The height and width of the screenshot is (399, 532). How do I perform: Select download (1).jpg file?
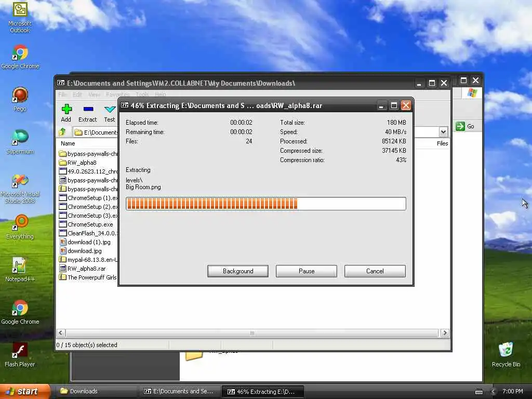85,242
